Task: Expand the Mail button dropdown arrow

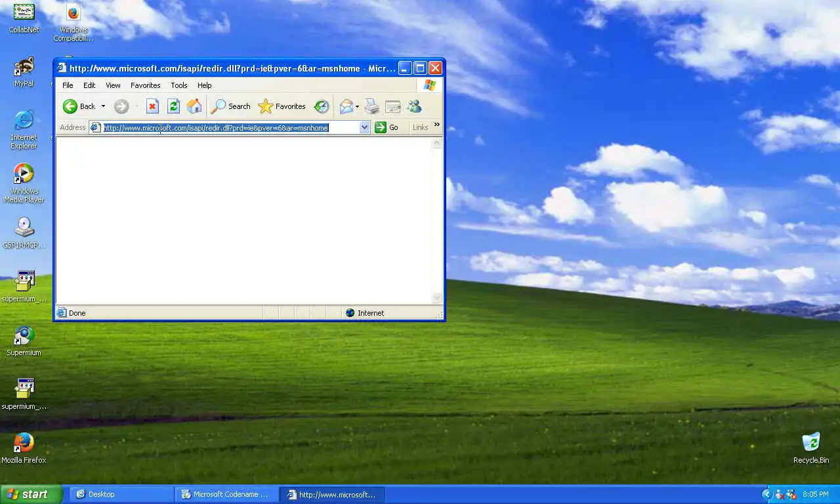Action: [x=358, y=106]
